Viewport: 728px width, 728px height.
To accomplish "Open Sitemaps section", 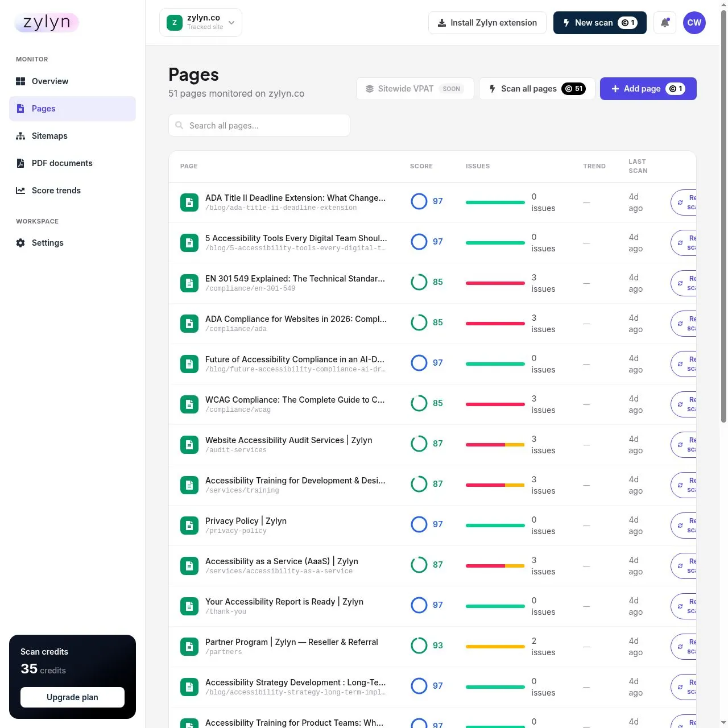I will pos(72,136).
